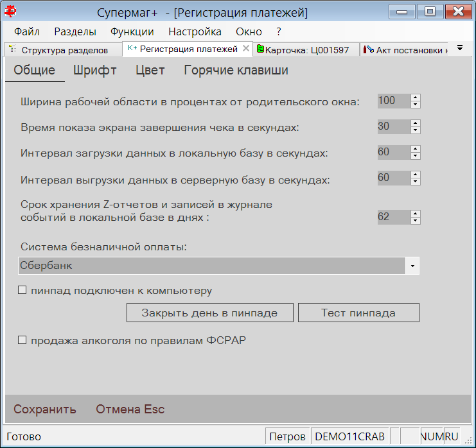Click the K+ icon on Регистрация платежей tab
The width and height of the screenshot is (476, 448).
[132, 48]
